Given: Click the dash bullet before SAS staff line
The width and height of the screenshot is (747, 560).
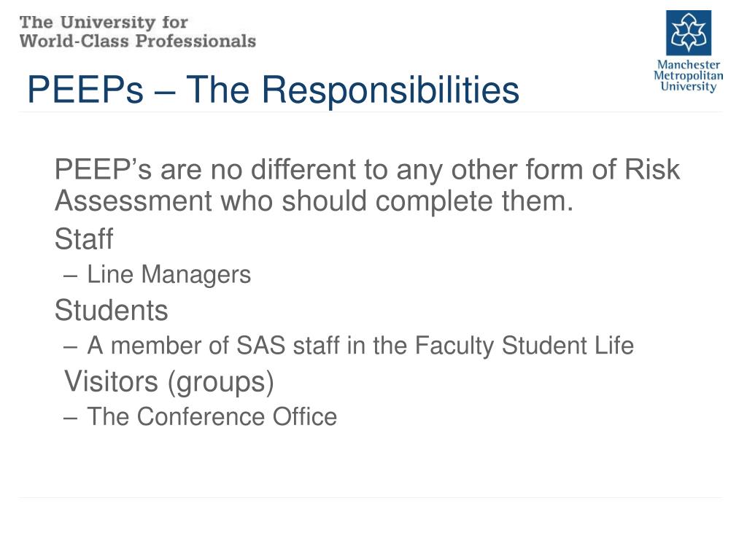Looking at the screenshot, I should point(70,346).
